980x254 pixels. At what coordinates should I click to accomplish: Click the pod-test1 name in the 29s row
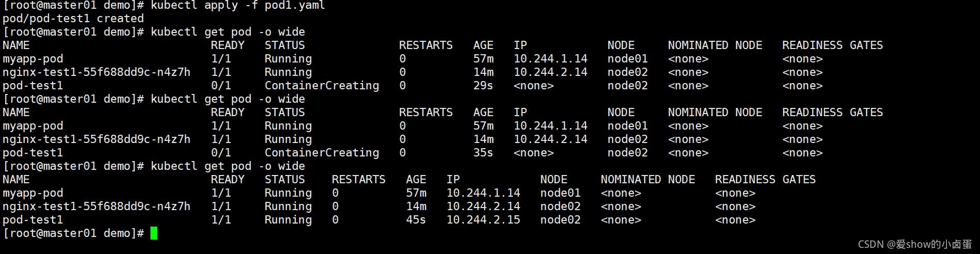click(x=33, y=86)
